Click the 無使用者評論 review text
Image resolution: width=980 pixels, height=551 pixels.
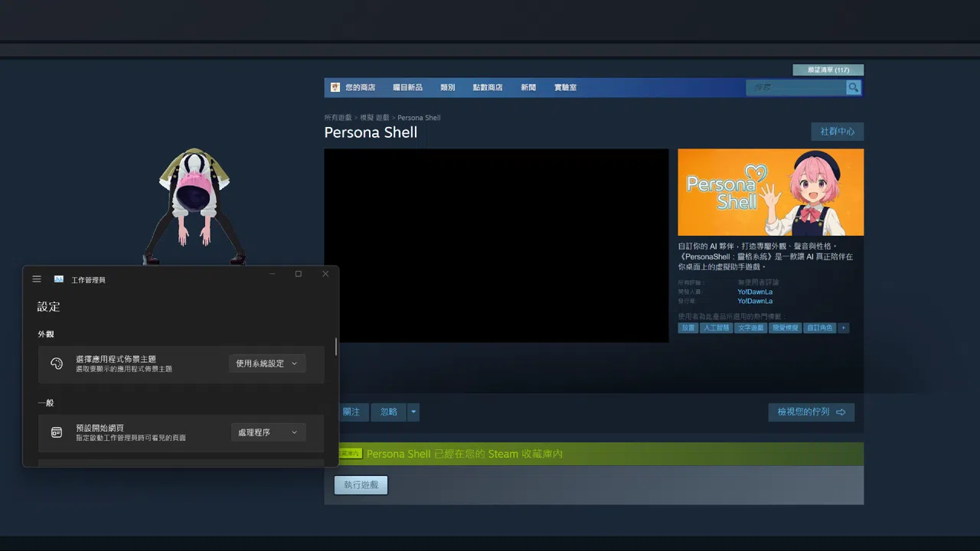pos(758,282)
